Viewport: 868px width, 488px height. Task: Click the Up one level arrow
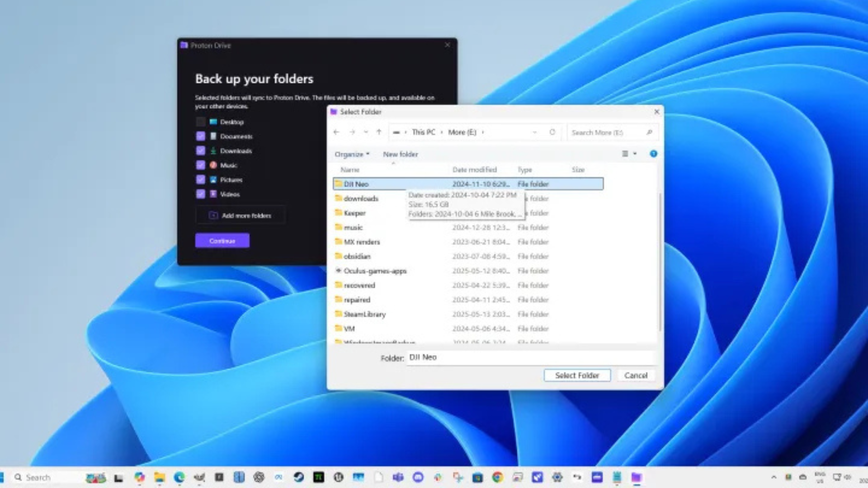(x=379, y=132)
